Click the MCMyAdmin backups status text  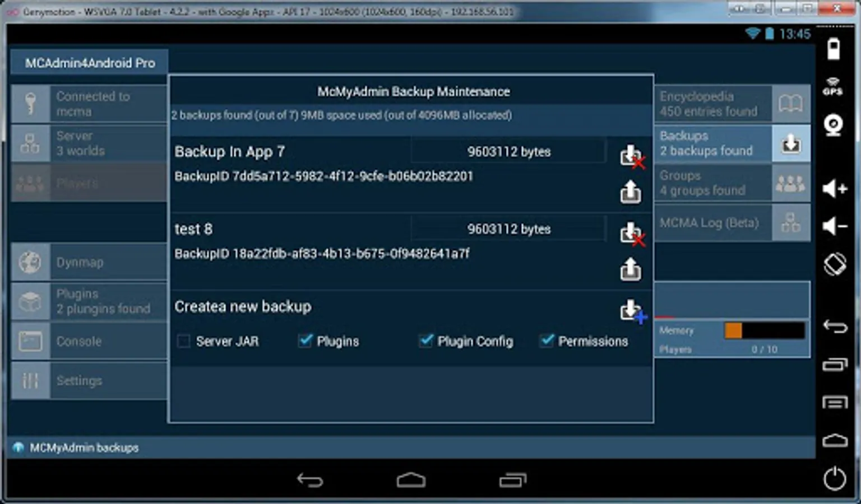[84, 447]
